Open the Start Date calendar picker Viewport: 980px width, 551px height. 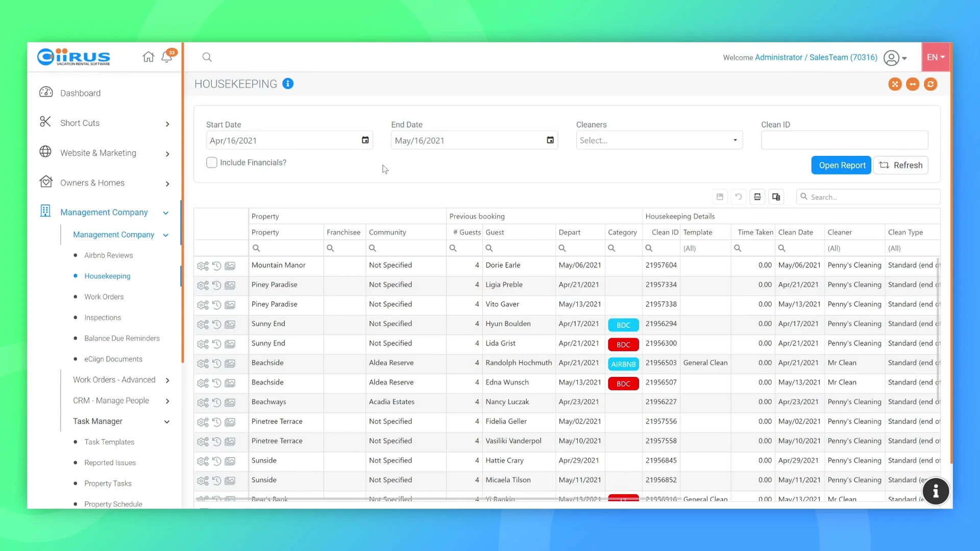point(365,140)
